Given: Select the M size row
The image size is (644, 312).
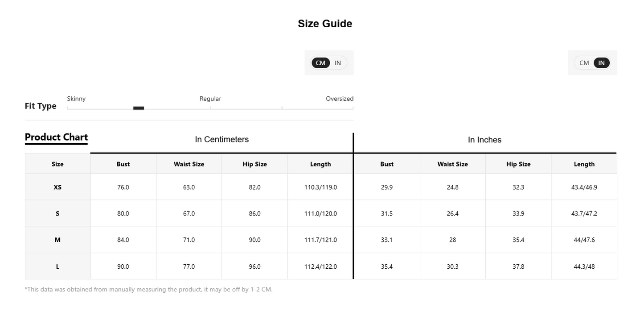Looking at the screenshot, I should 321,240.
